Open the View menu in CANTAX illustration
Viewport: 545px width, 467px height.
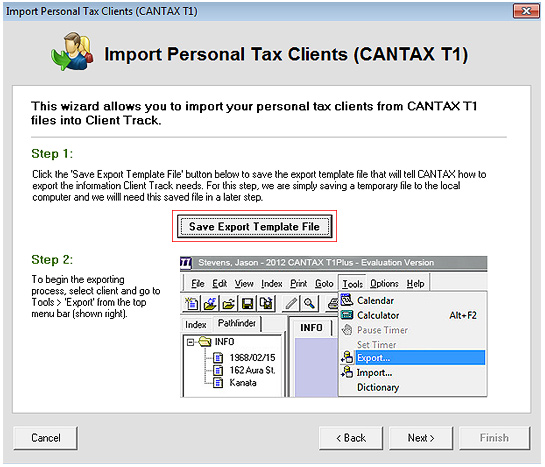pos(244,284)
